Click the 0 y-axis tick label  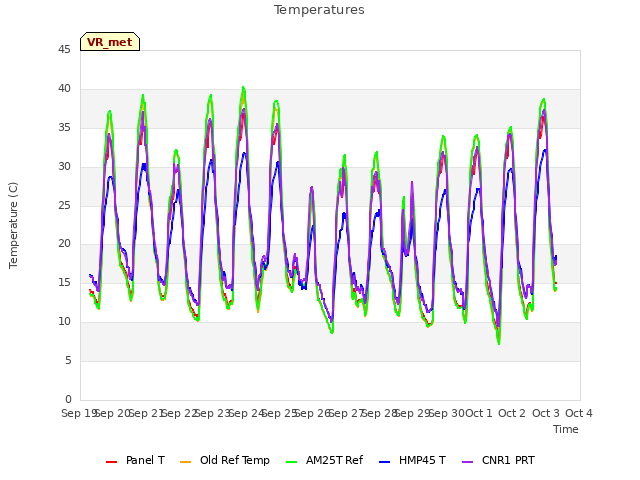[68, 399]
